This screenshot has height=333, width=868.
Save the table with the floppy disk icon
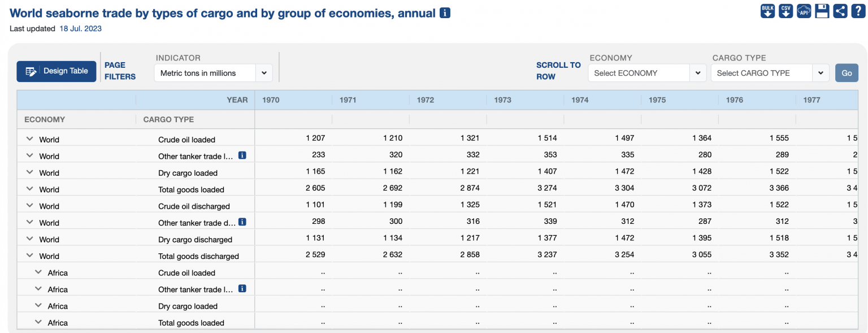click(822, 10)
